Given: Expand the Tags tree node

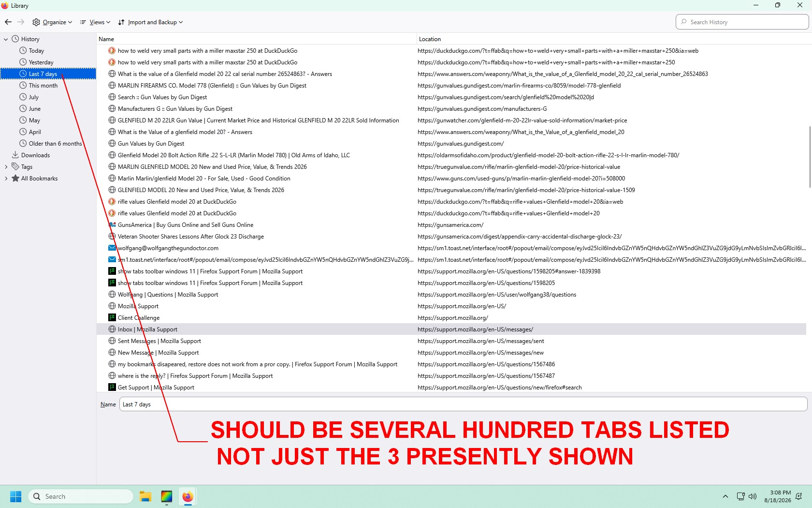Looking at the screenshot, I should click(6, 167).
